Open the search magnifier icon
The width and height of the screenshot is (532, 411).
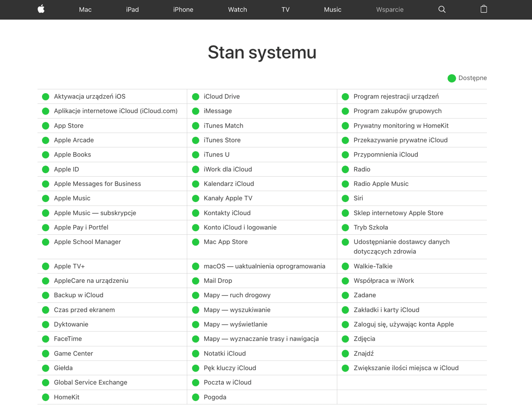pyautogui.click(x=442, y=9)
